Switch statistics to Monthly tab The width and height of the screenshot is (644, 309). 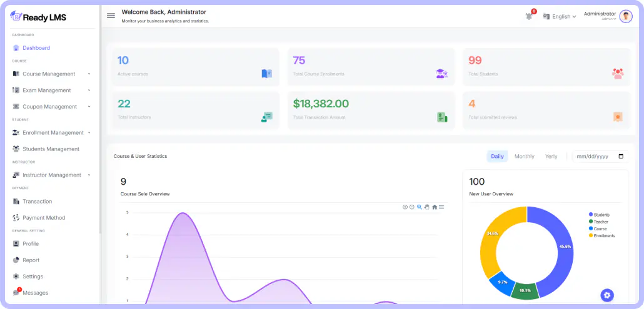[524, 156]
